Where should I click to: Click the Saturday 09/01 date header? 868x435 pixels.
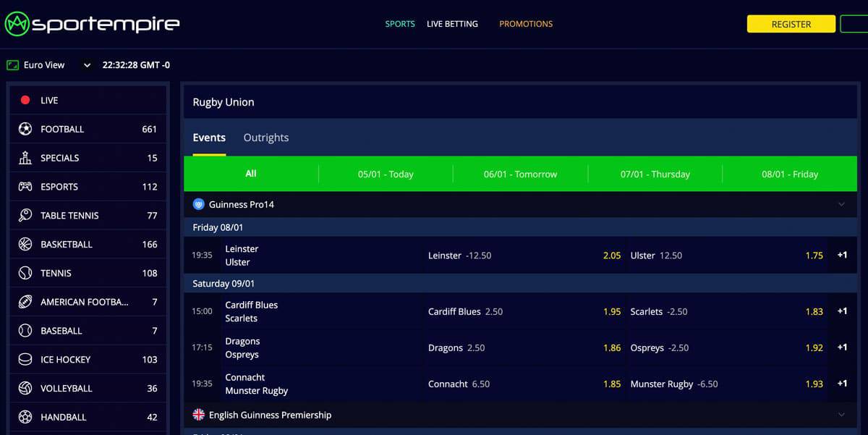224,284
